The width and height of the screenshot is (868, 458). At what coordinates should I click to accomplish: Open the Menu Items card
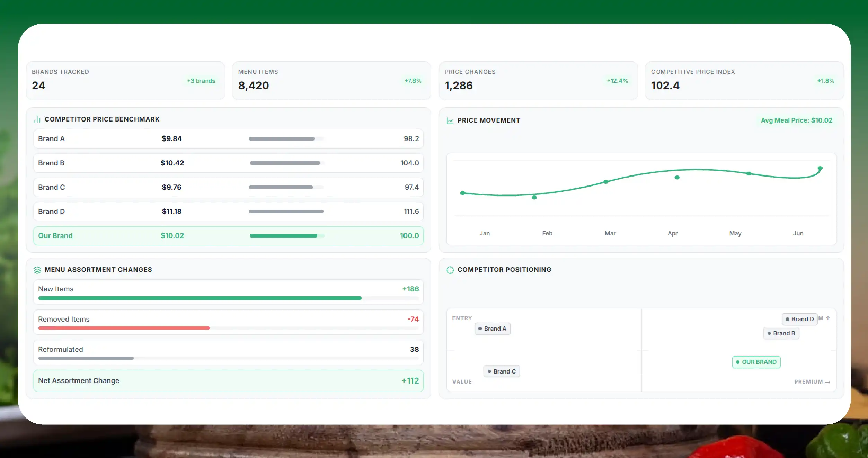(331, 81)
